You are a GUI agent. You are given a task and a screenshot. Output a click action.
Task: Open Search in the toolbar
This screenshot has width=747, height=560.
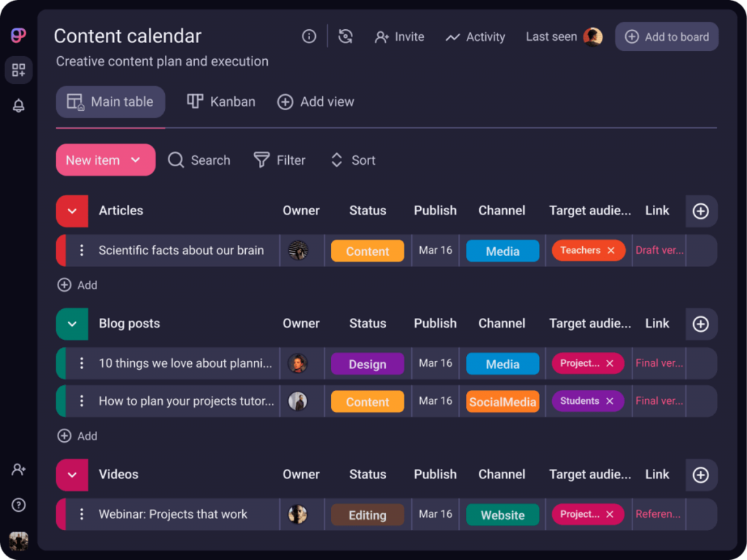(x=198, y=160)
